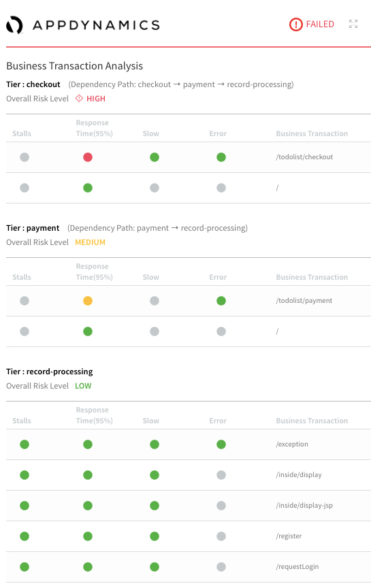Screen dimensions: 371x588
Task: Select the /requestLogin business transaction
Action: pos(297,567)
